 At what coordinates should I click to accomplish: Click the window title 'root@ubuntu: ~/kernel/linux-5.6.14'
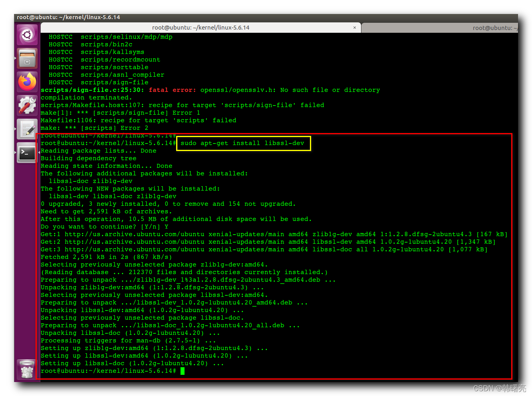[68, 17]
